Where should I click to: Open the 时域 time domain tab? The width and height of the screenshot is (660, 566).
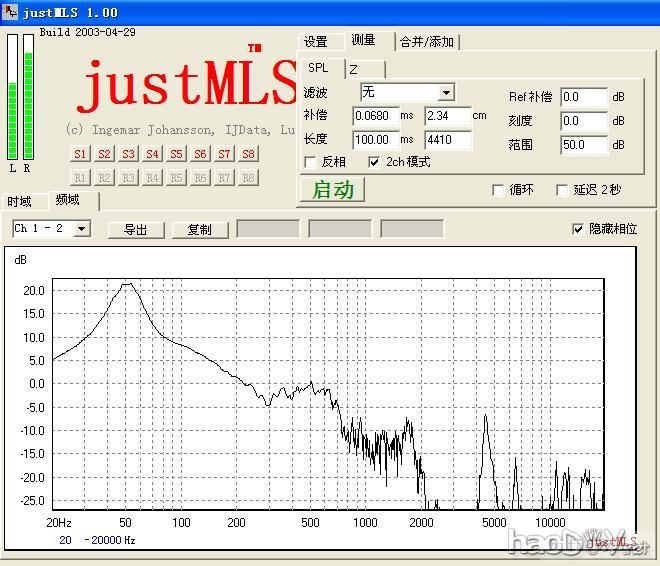(x=20, y=201)
